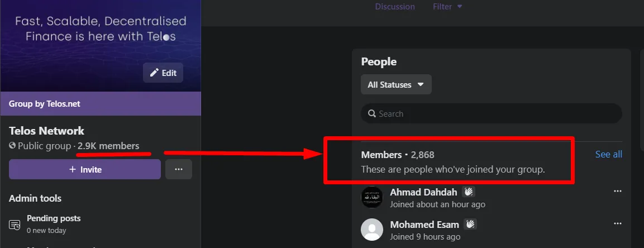Open options menu for Ahmad Dahdah
The height and width of the screenshot is (248, 644).
pyautogui.click(x=618, y=192)
